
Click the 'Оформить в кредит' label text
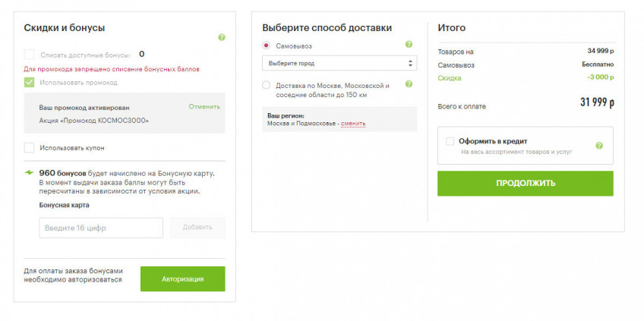(x=493, y=141)
